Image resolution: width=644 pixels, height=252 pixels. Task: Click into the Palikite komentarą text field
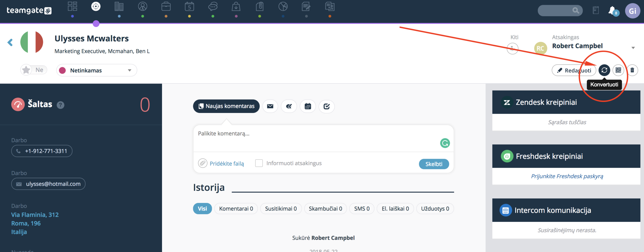[323, 138]
